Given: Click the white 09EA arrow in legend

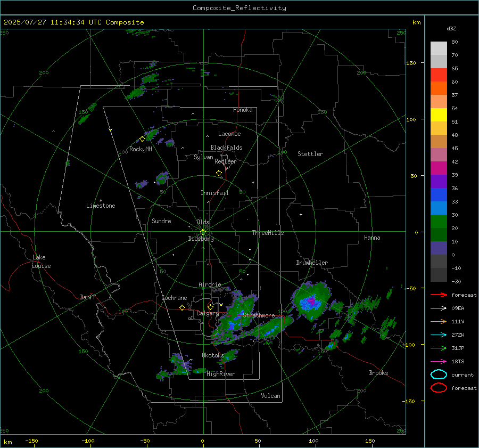Looking at the screenshot, I should [x=439, y=308].
